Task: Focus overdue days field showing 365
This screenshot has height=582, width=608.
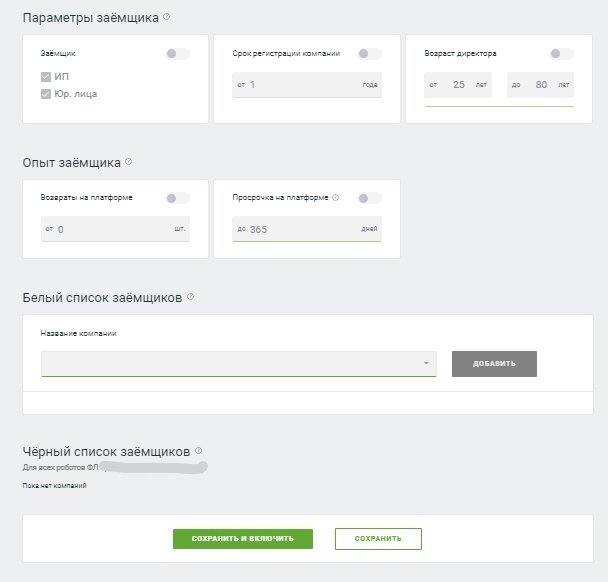Action: click(307, 229)
